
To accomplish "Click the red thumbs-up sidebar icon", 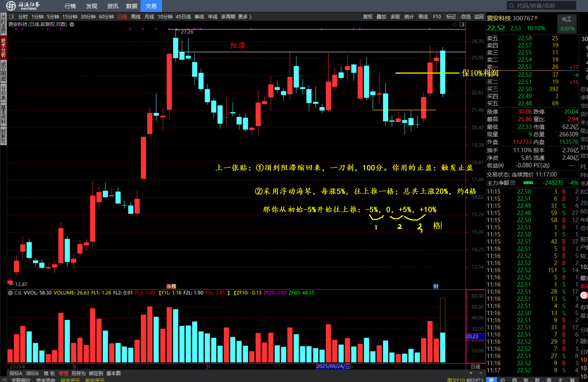I will 584,295.
